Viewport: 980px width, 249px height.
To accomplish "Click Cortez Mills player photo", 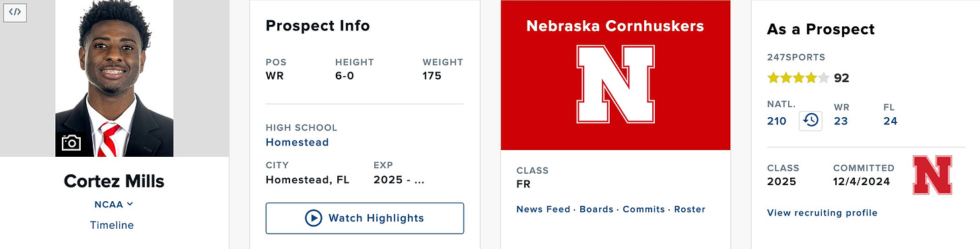I will click(114, 78).
